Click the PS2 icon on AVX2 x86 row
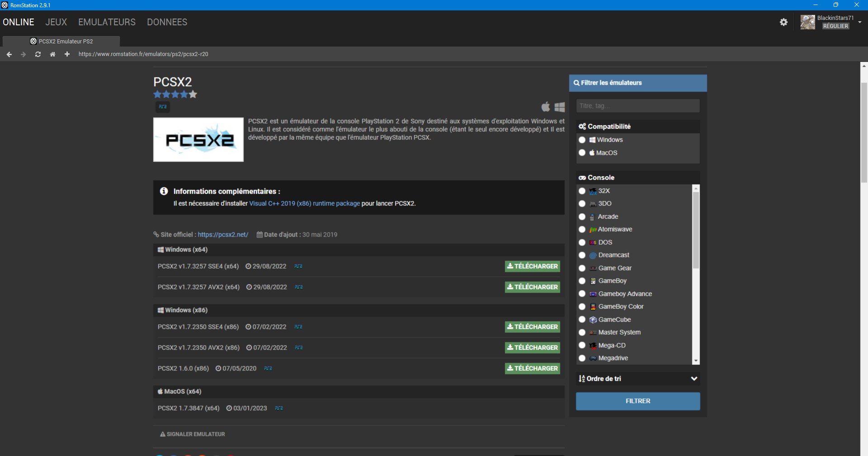 tap(299, 348)
